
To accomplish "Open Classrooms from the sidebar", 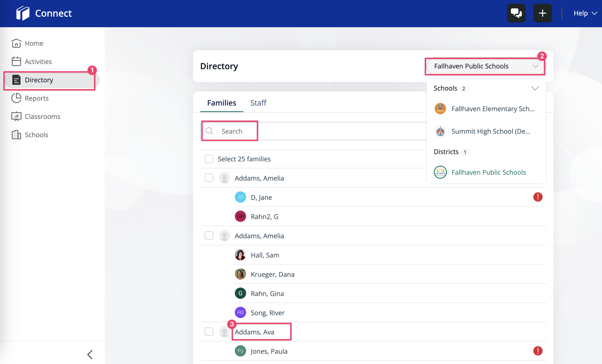I will (x=42, y=117).
